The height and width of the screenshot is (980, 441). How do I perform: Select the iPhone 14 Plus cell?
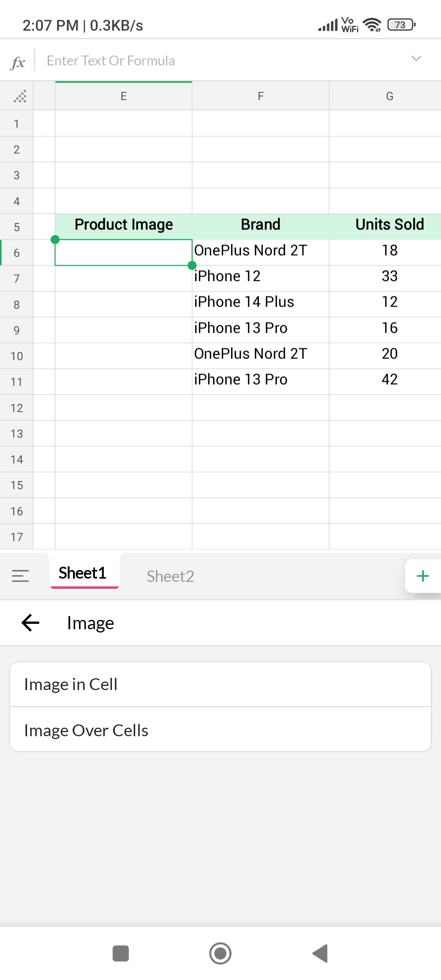[260, 302]
